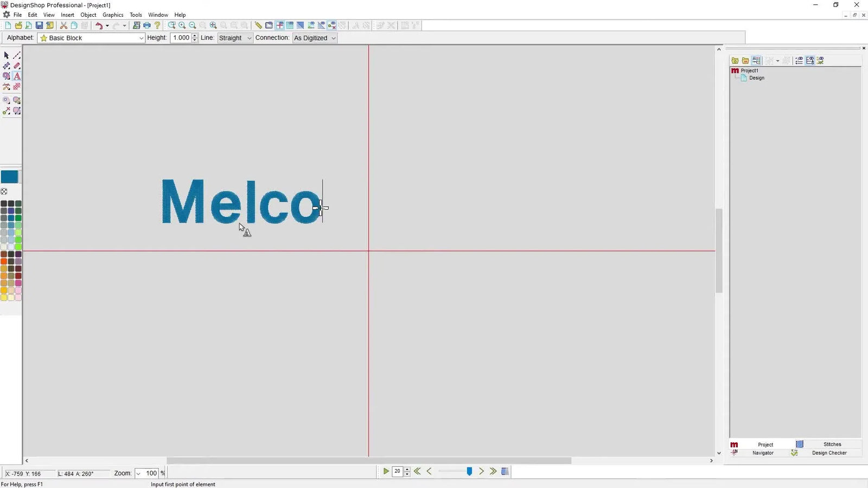This screenshot has height=488, width=868.
Task: Click the stitch step value field showing 20
Action: (398, 472)
